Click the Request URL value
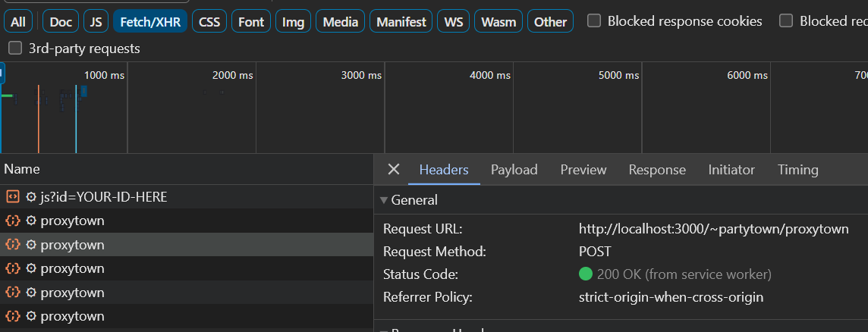This screenshot has width=868, height=332. (713, 229)
